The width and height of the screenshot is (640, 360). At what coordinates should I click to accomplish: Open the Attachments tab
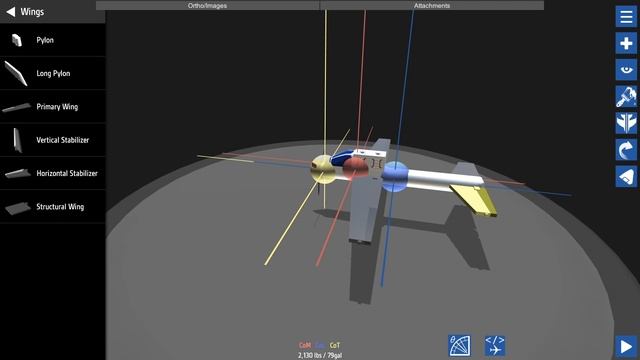click(x=432, y=5)
